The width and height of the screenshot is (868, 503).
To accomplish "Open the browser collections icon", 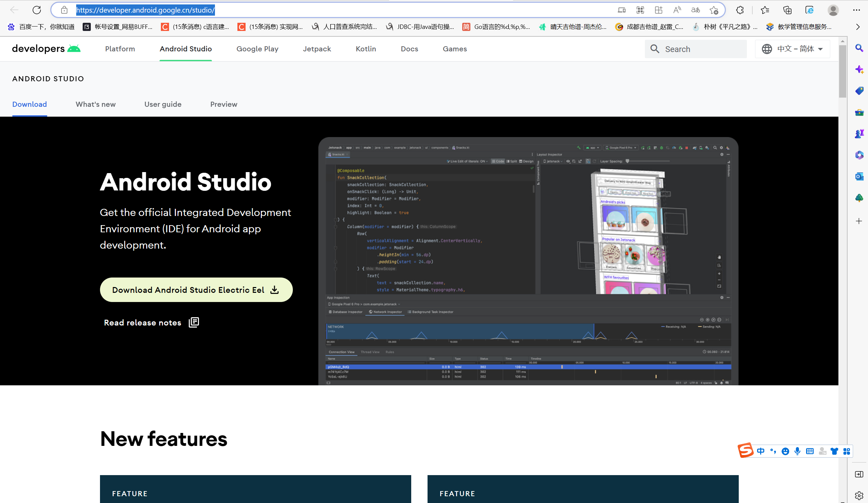I will [787, 10].
